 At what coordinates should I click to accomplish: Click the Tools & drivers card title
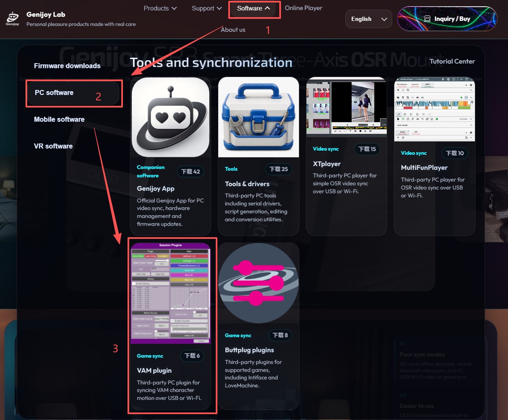pyautogui.click(x=247, y=184)
